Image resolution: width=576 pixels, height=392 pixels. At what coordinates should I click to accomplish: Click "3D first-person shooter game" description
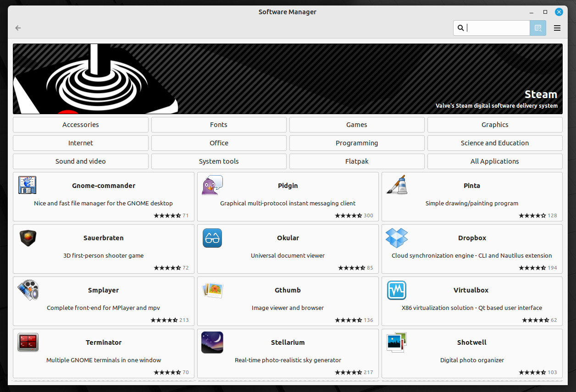(x=104, y=255)
